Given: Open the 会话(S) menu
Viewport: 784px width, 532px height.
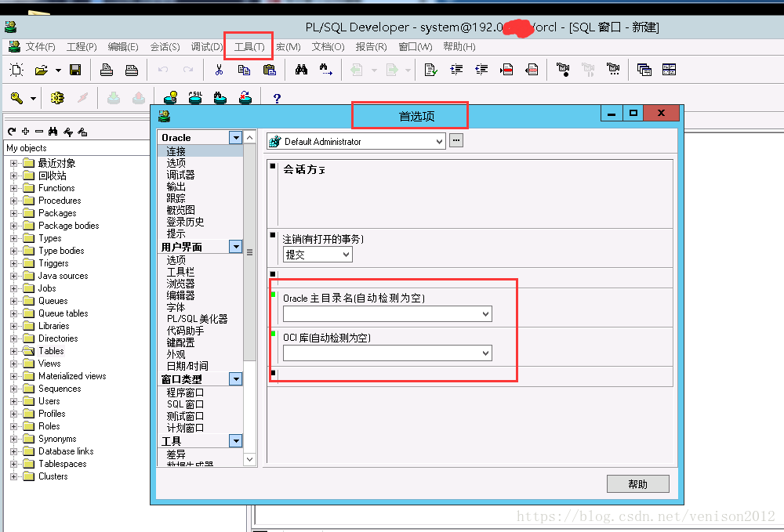Looking at the screenshot, I should pos(165,46).
